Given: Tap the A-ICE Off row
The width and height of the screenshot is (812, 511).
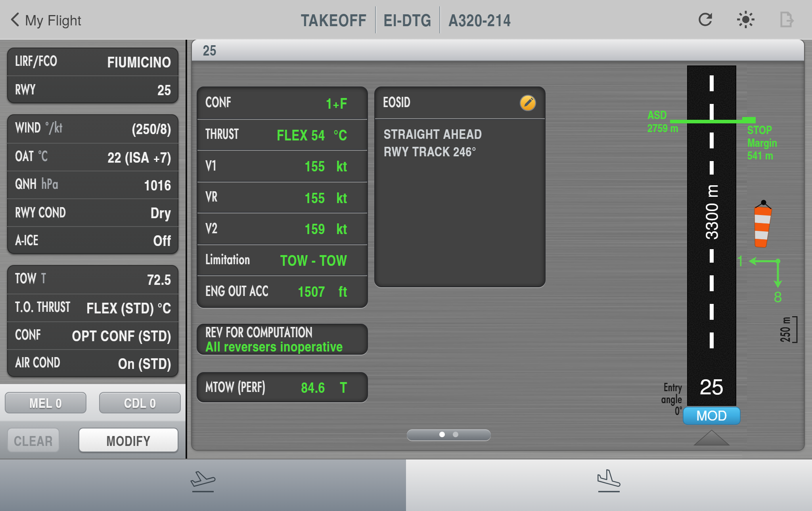Looking at the screenshot, I should (93, 240).
